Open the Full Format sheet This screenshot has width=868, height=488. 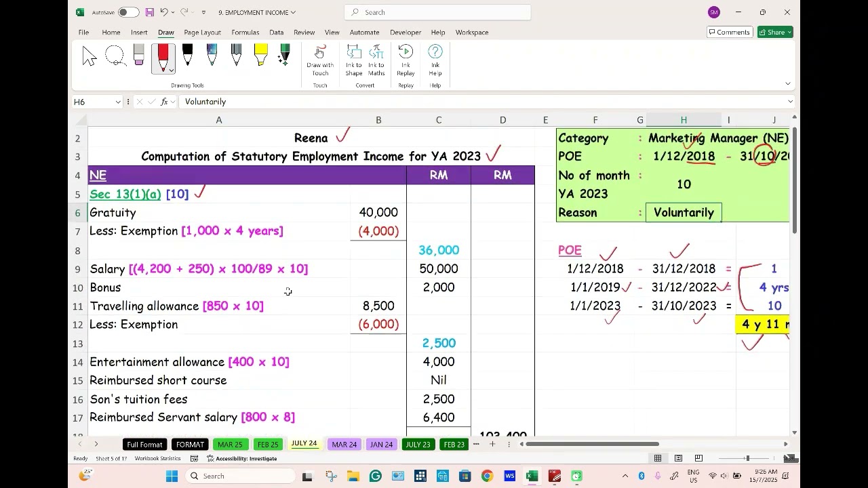(144, 445)
